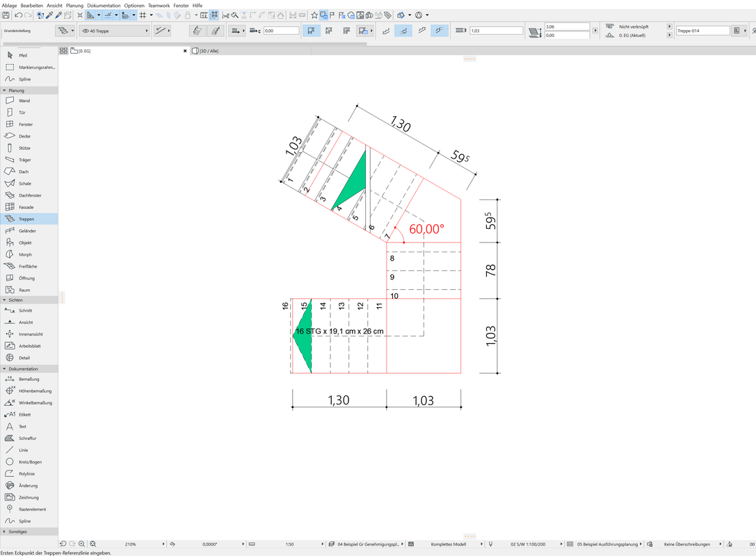Open the Ablage menu

tap(9, 6)
